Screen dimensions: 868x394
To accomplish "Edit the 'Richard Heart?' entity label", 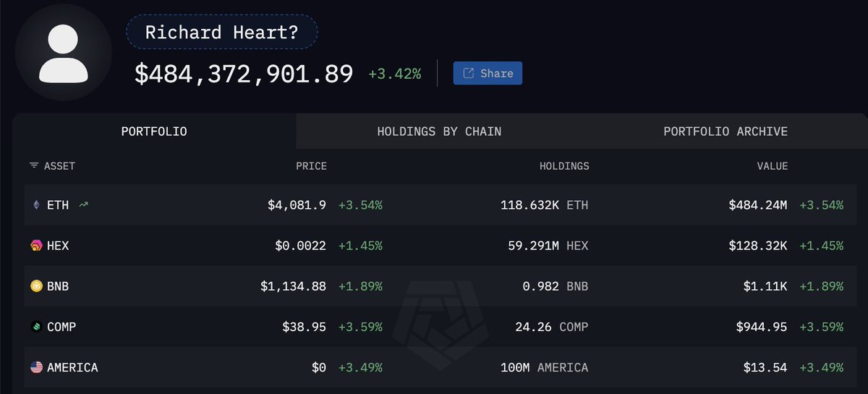I will pyautogui.click(x=222, y=33).
